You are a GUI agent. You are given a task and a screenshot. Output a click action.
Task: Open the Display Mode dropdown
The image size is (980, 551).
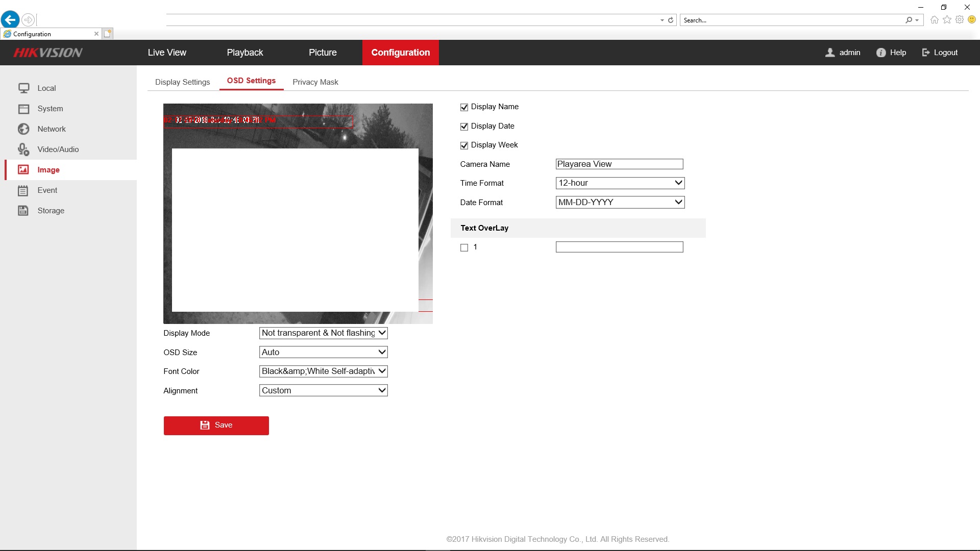click(323, 333)
